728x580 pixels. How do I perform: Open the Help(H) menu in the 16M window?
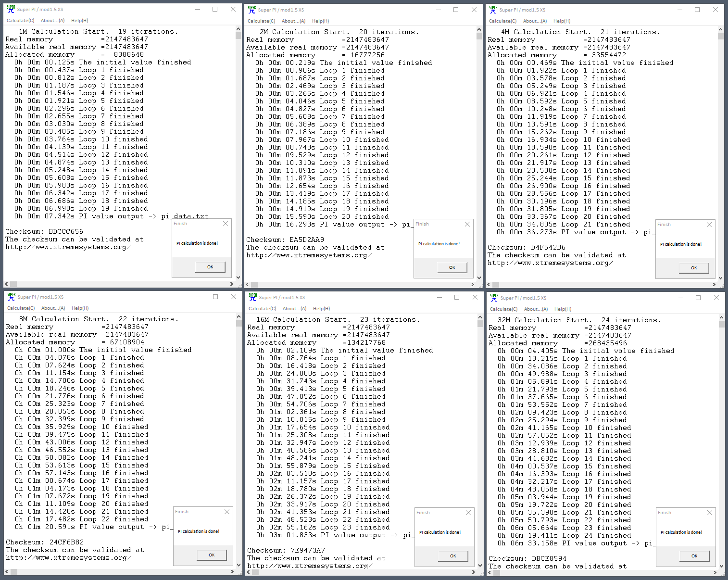click(322, 309)
